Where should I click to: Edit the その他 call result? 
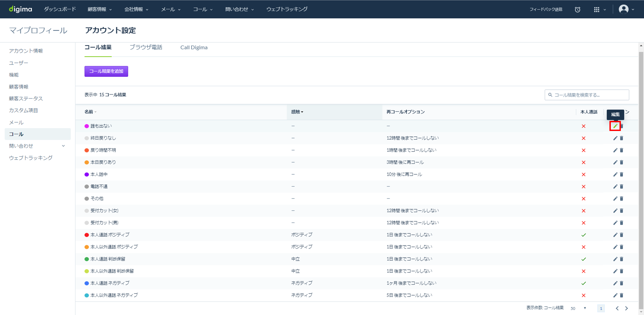point(615,198)
